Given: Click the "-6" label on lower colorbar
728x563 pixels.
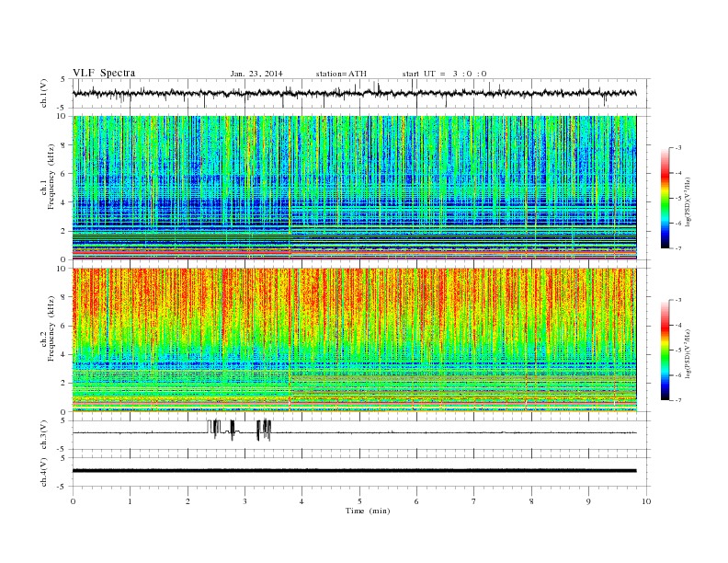Looking at the screenshot, I should point(678,375).
